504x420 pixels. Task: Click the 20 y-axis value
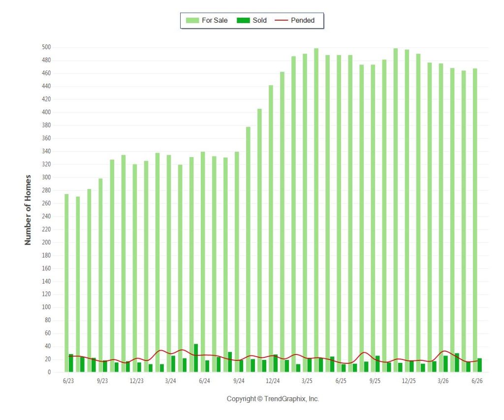click(x=48, y=359)
